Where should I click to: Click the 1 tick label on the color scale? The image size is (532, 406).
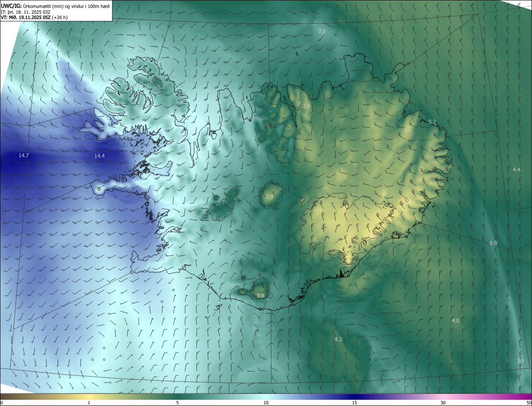(89, 403)
